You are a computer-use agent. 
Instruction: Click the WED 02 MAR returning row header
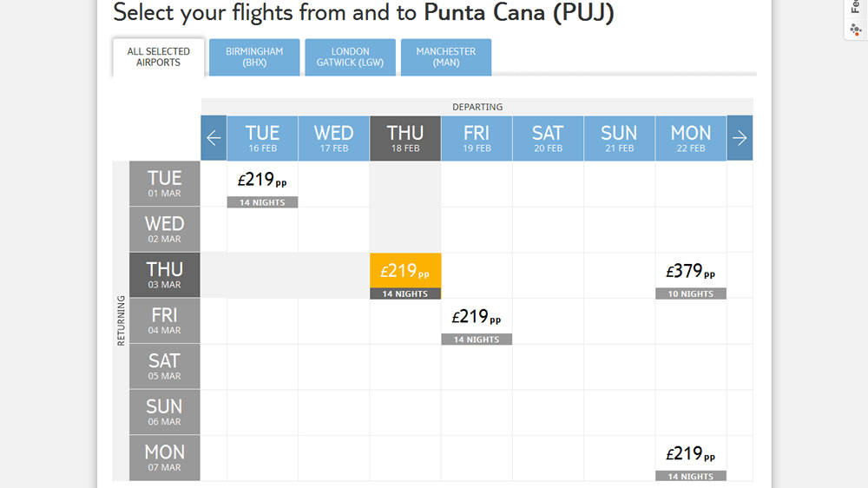tap(164, 229)
